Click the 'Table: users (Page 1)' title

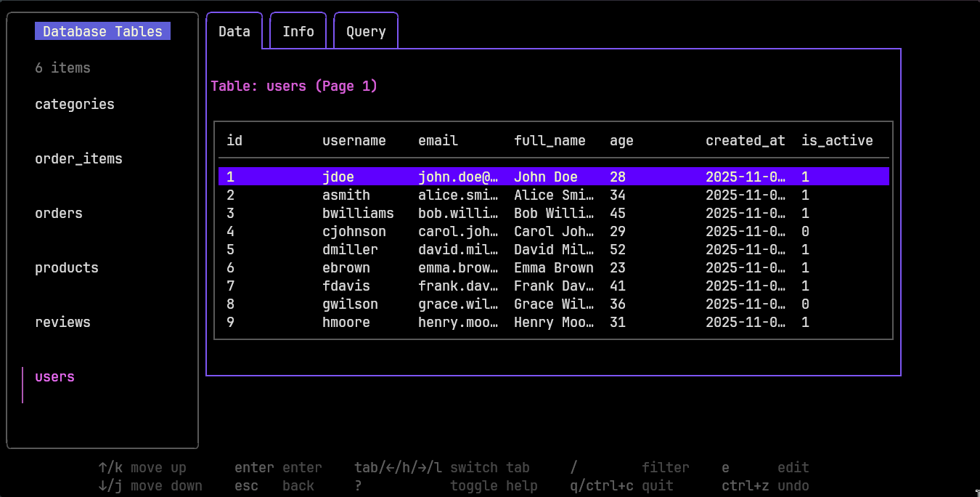294,86
